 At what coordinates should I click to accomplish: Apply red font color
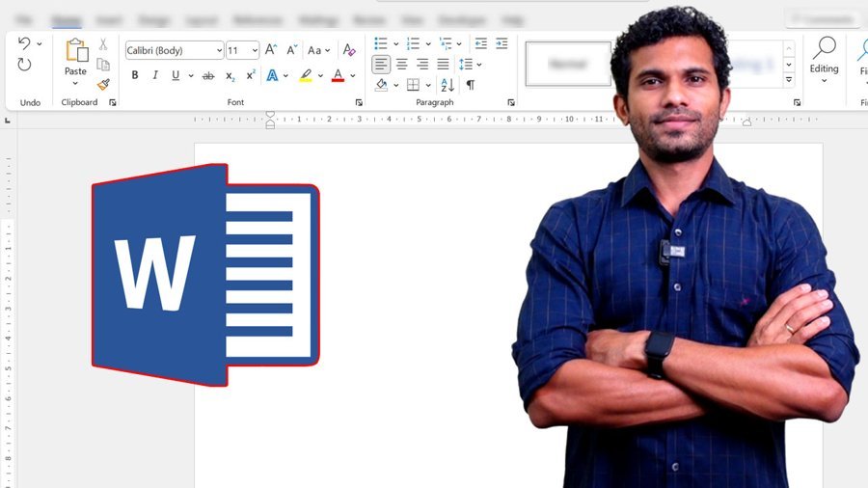point(338,75)
